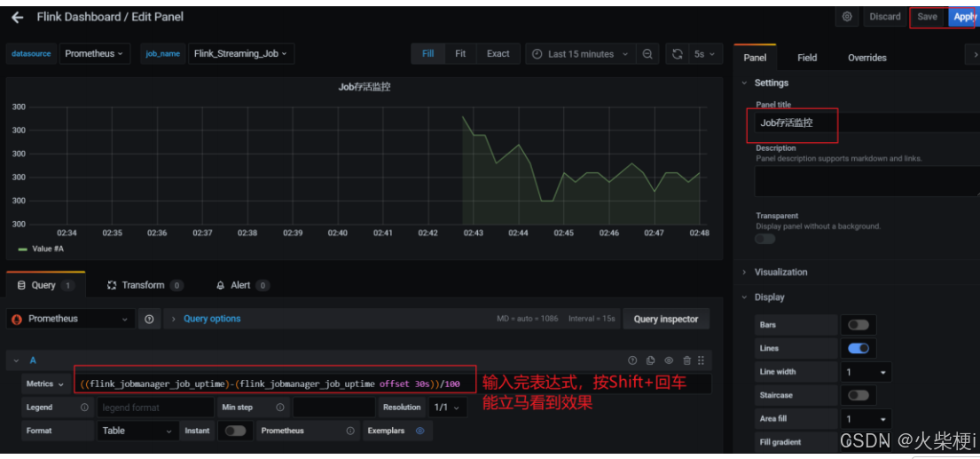Click the legend format input

coord(155,408)
